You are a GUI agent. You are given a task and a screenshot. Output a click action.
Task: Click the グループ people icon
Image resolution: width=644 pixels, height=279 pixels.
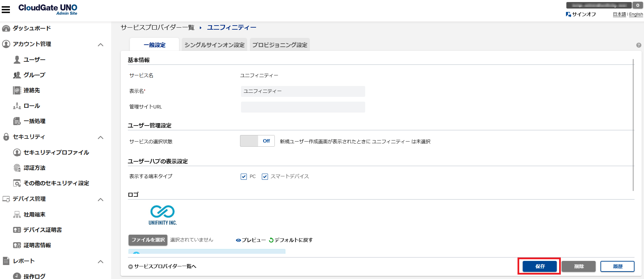(x=17, y=75)
